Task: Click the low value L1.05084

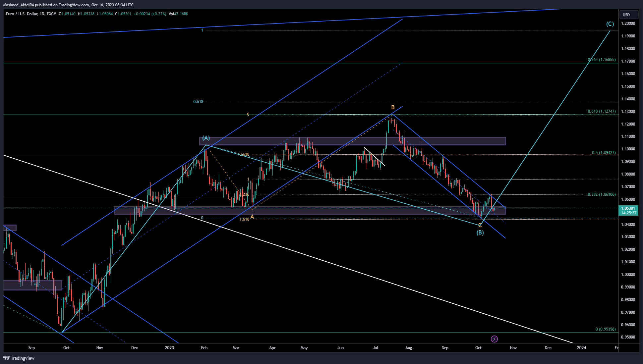Action: point(104,14)
